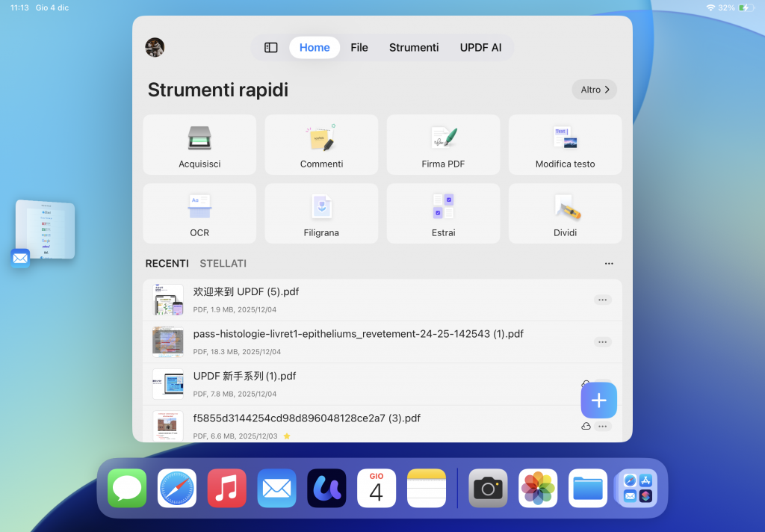Open file name f5855d3144254cd98d896048128ce2a7 (3).pdf
The width and height of the screenshot is (765, 532).
click(x=306, y=418)
